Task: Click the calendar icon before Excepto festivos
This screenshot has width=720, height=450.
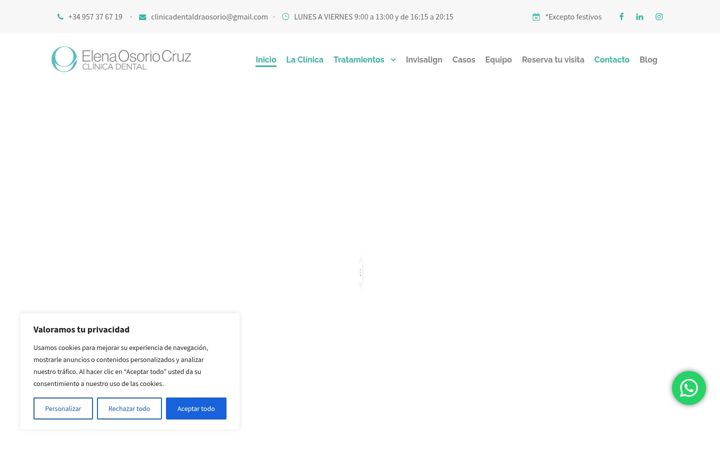Action: click(536, 17)
